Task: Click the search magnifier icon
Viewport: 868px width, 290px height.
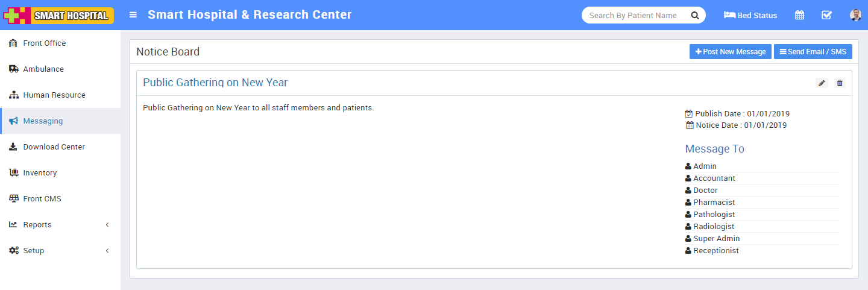Action: click(x=695, y=16)
